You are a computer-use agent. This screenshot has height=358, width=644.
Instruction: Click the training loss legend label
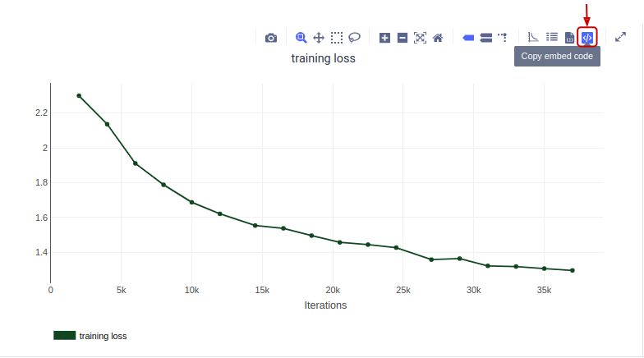pyautogui.click(x=103, y=336)
